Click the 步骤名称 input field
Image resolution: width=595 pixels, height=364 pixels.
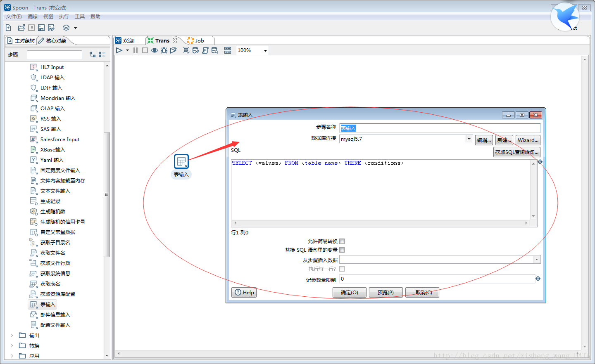click(440, 128)
